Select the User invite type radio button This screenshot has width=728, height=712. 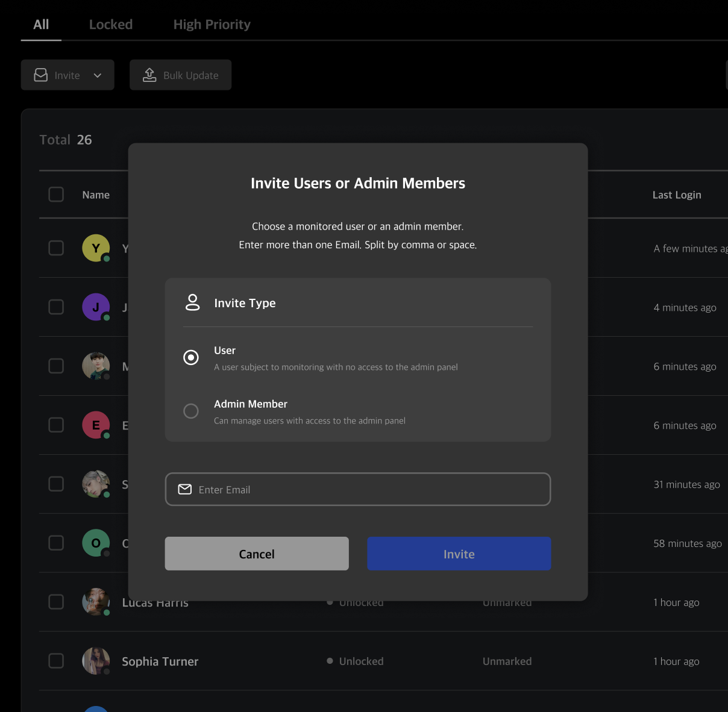point(191,357)
